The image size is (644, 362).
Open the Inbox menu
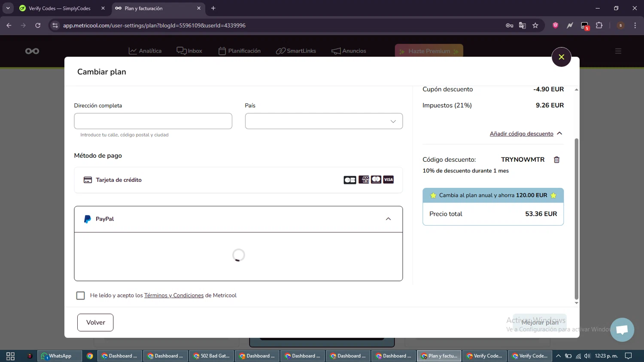(189, 51)
